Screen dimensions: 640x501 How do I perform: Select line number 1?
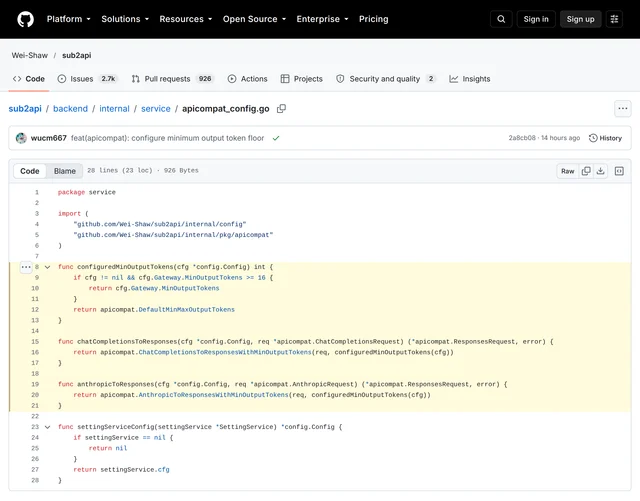click(x=37, y=192)
